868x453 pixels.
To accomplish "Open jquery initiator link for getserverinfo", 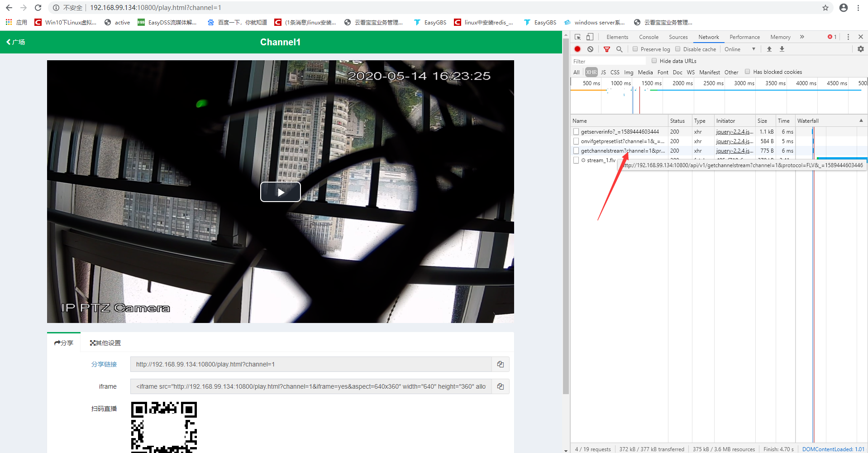I will 734,132.
